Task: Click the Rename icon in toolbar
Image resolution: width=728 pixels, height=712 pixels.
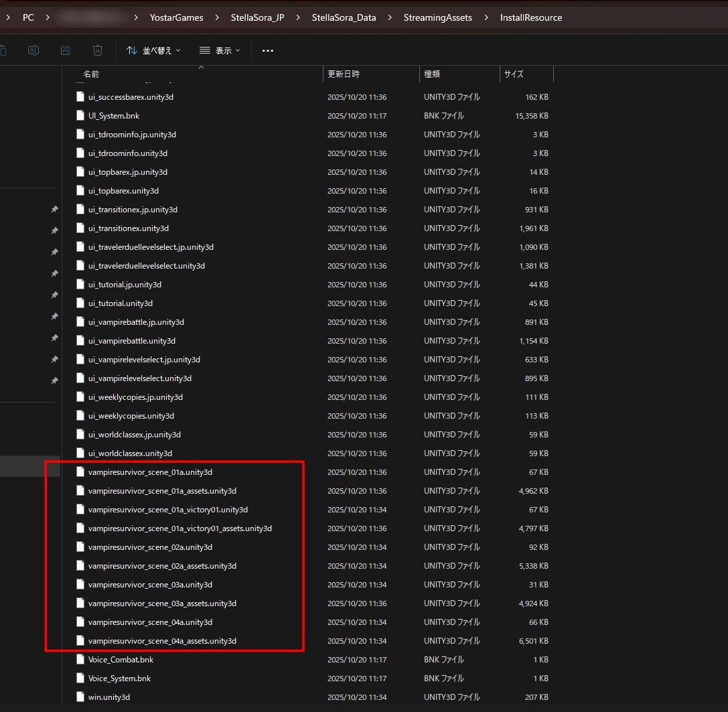Action: tap(33, 50)
